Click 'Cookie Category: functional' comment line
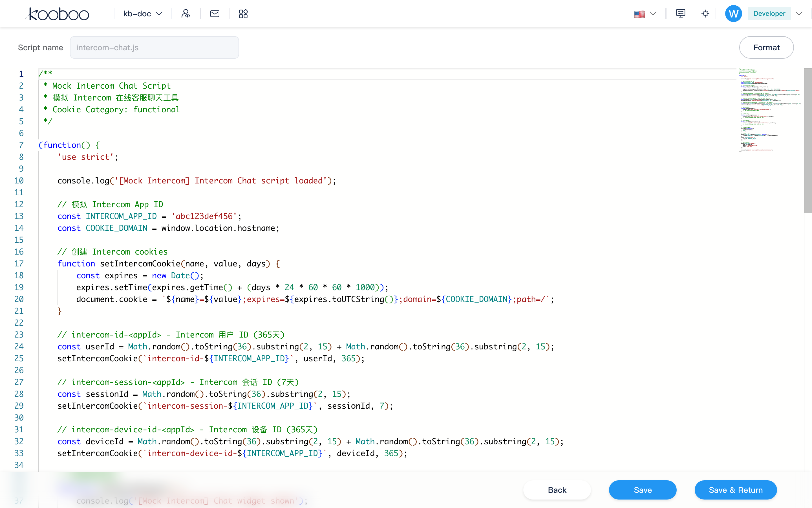The width and height of the screenshot is (812, 508). 116,110
